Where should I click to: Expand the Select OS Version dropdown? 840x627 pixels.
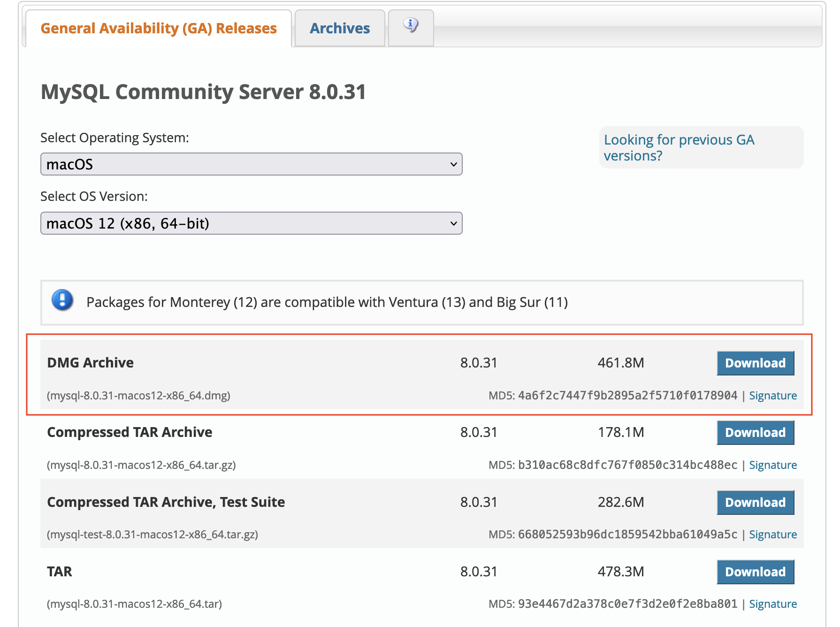tap(251, 223)
